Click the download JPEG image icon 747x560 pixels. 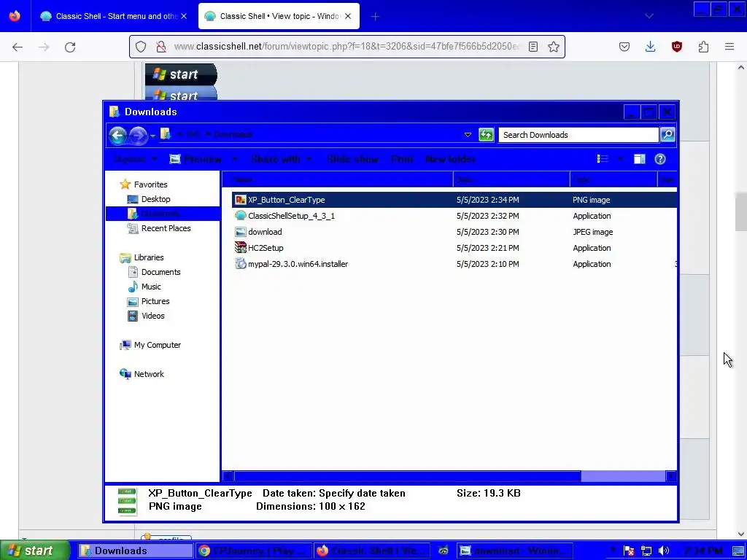point(241,232)
